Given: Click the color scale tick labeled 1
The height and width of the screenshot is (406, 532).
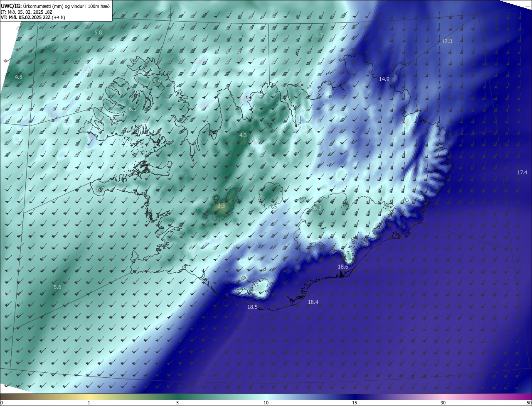Looking at the screenshot, I should [x=89, y=403].
